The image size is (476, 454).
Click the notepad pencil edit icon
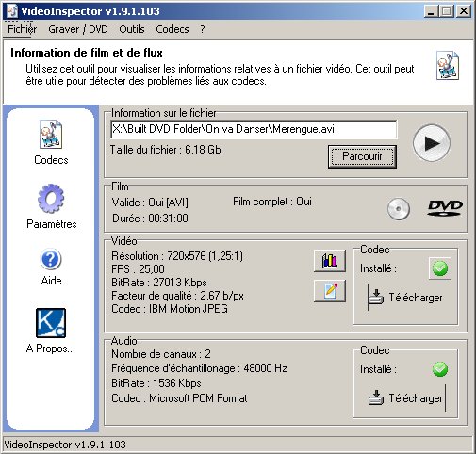pos(330,291)
